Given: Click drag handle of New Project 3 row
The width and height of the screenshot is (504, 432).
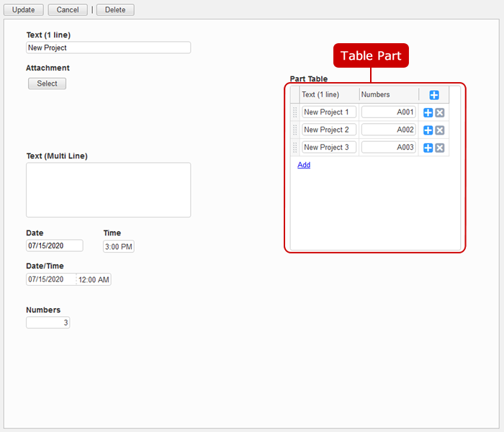Looking at the screenshot, I should coord(294,147).
